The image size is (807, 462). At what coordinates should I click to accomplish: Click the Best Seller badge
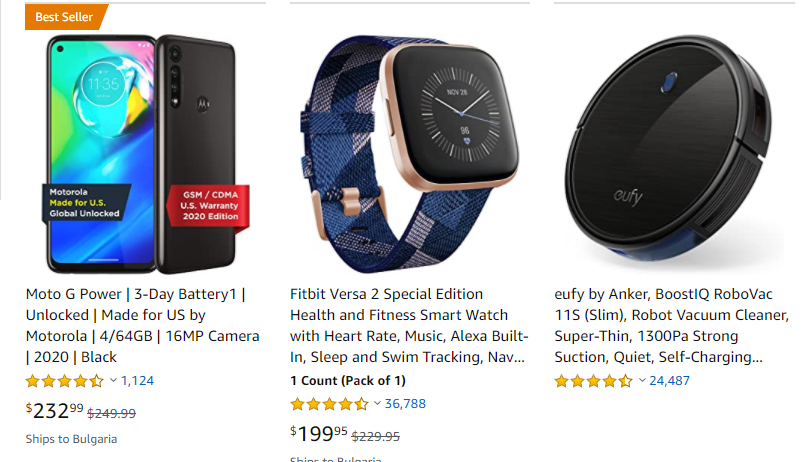(x=64, y=17)
